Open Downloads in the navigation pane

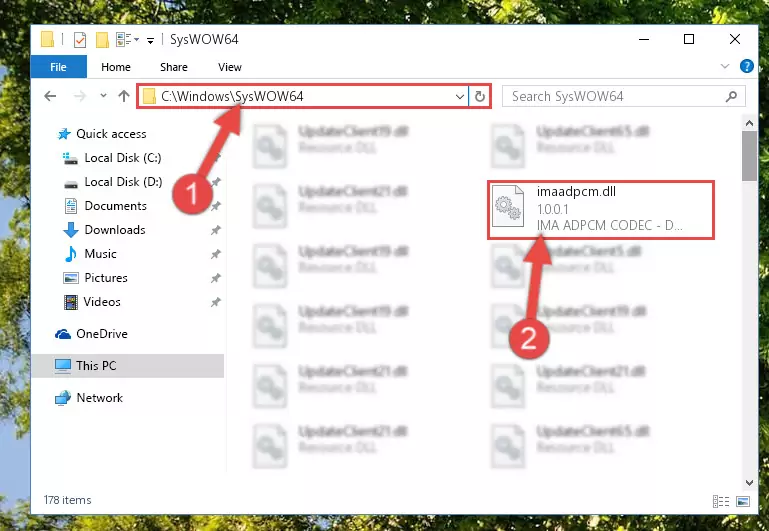(115, 230)
